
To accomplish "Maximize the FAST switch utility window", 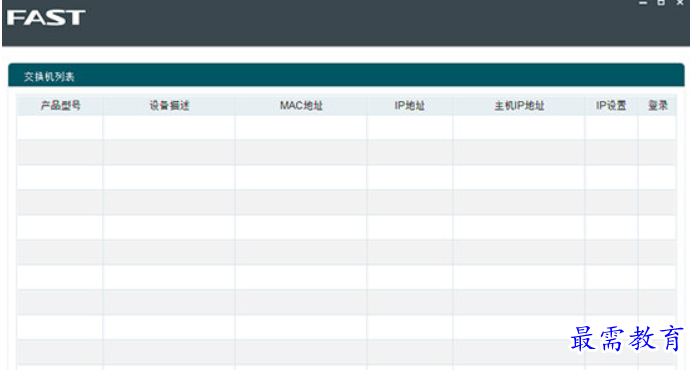I will click(661, 3).
